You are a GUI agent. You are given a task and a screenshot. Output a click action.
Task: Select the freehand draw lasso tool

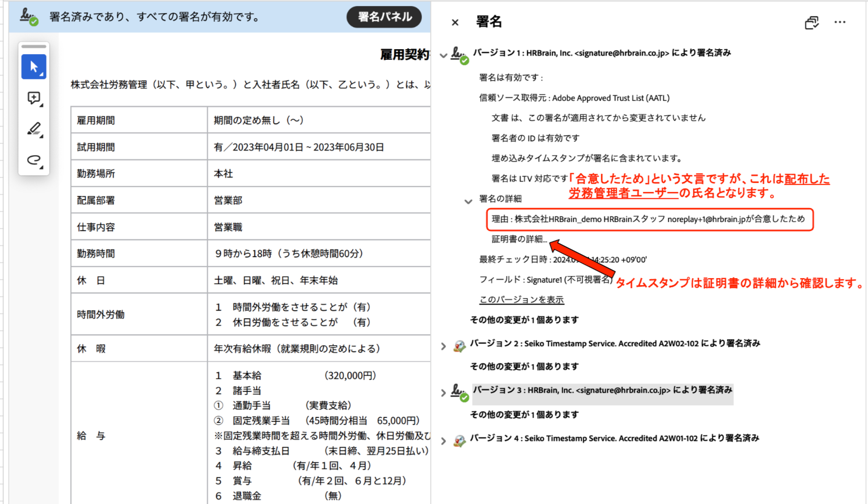pos(34,160)
